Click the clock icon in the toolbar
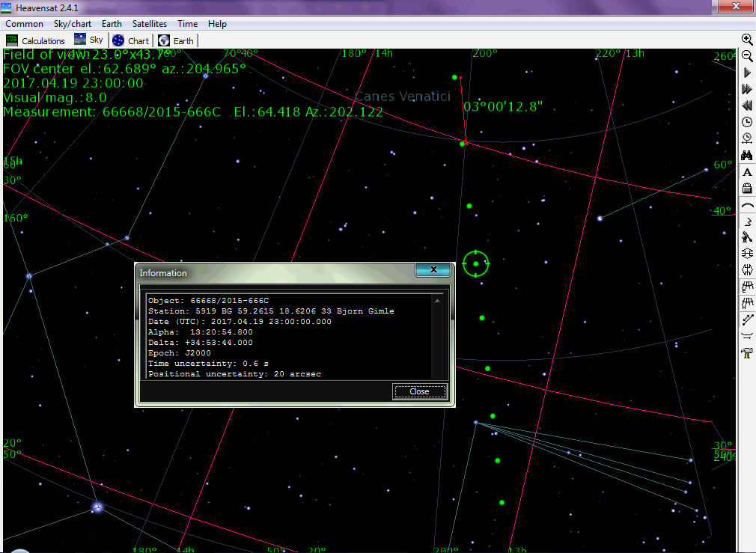Screen dimensions: 756x553 coord(747,122)
